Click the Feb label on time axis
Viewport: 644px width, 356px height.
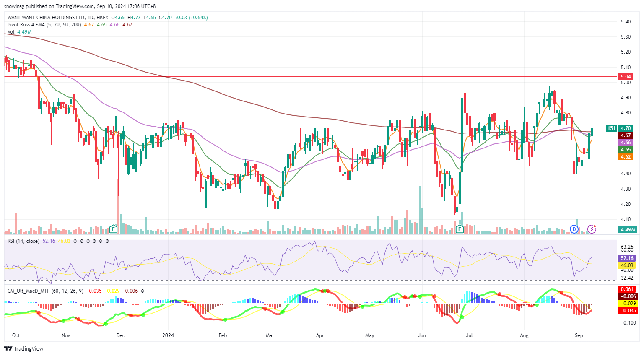tap(223, 335)
